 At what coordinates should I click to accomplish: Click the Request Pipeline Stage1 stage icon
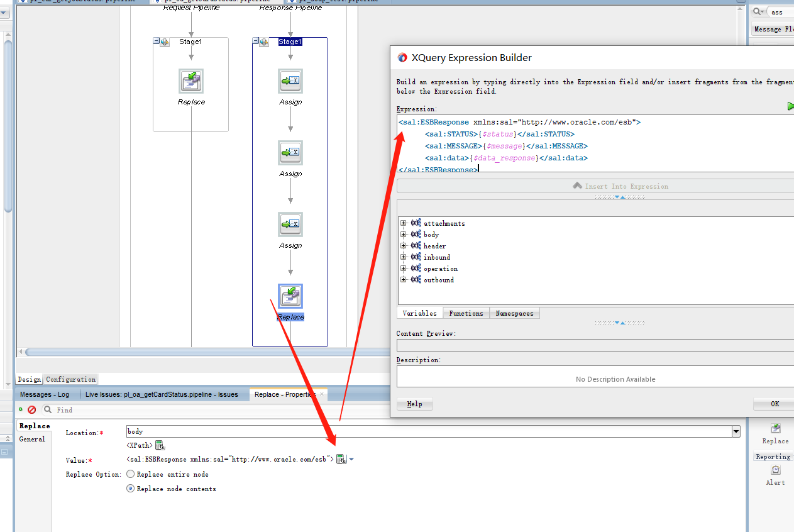(x=165, y=42)
